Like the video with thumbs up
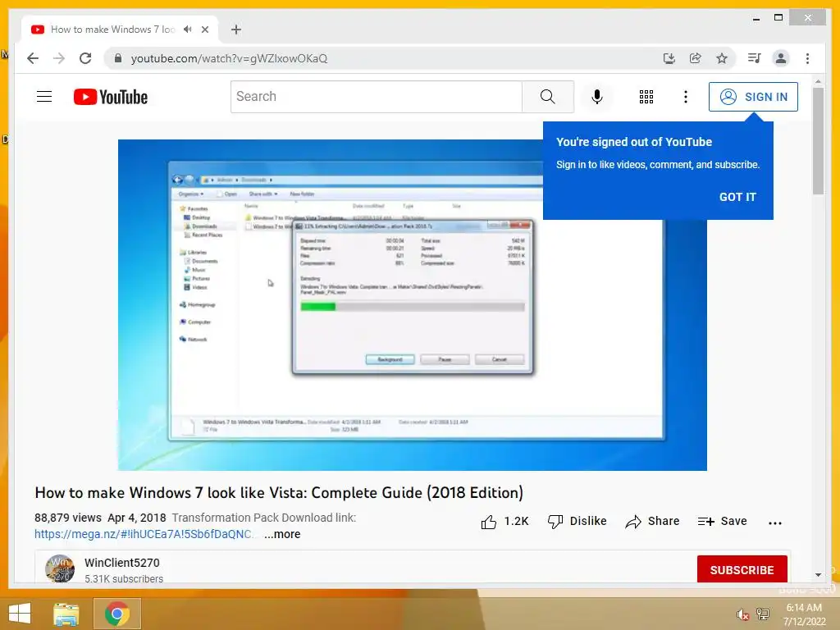This screenshot has width=840, height=630. pos(504,521)
